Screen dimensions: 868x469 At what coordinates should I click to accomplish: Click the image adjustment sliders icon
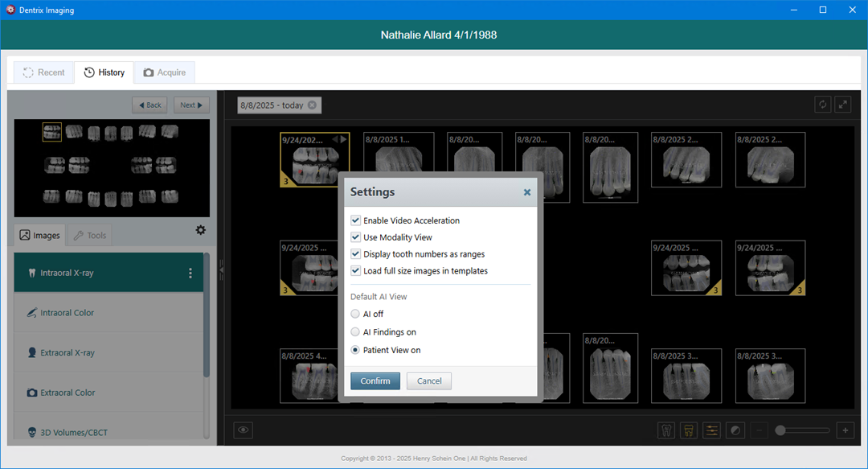click(711, 430)
